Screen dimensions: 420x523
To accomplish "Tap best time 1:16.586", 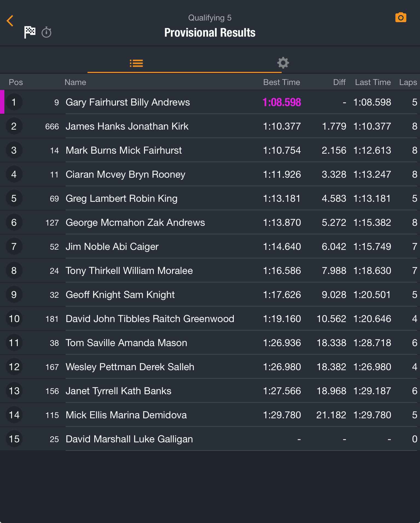I will 282,271.
